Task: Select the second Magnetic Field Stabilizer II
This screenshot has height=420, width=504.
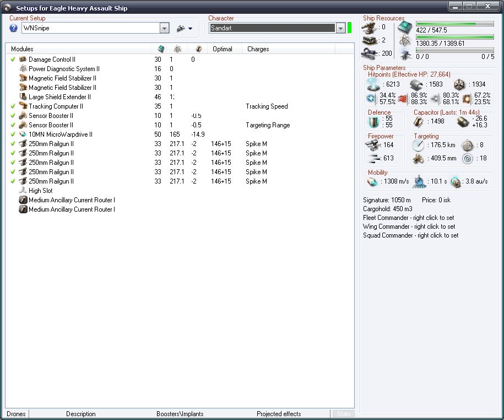Action: coord(62,88)
